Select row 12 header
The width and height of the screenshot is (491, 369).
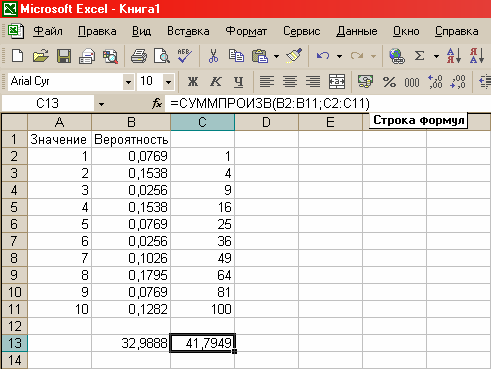14,326
